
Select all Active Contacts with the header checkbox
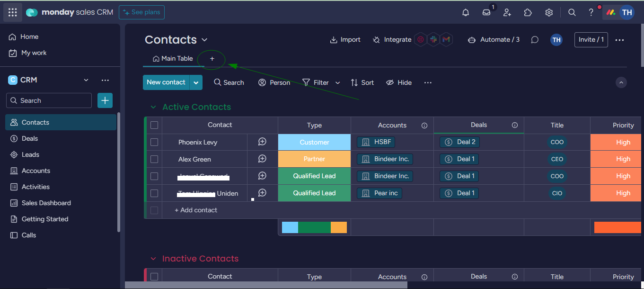coord(154,125)
